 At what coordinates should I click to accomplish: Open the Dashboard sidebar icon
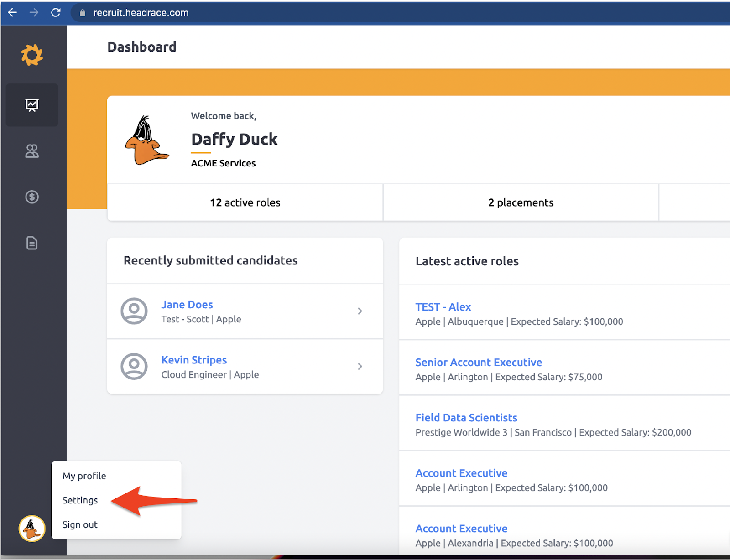32,105
